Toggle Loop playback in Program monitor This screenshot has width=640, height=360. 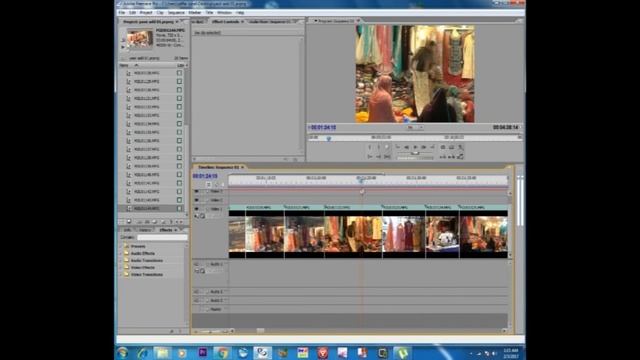click(443, 147)
